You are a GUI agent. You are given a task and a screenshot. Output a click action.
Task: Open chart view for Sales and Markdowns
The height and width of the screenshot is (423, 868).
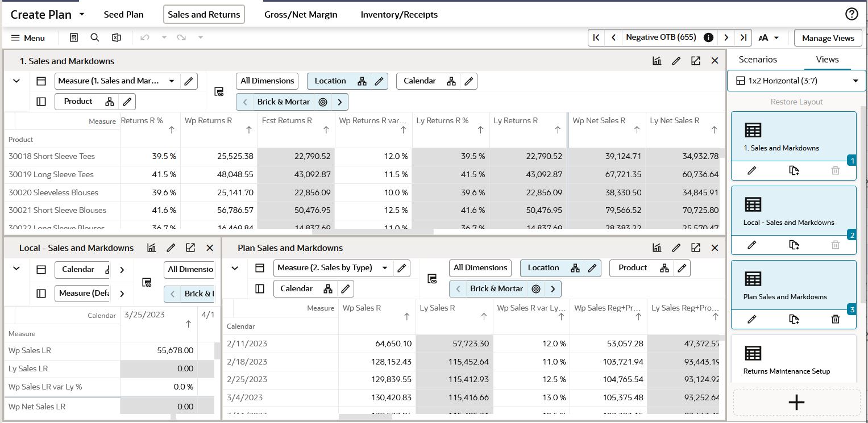[x=657, y=61]
